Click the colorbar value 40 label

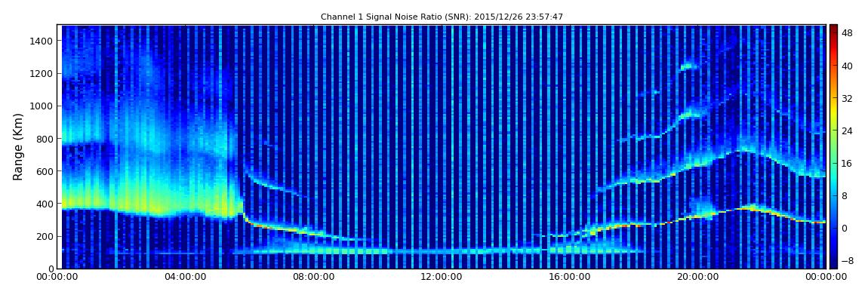(847, 66)
